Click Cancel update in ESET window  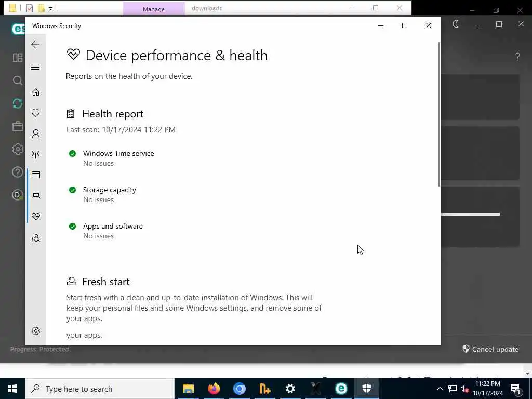[490, 349]
